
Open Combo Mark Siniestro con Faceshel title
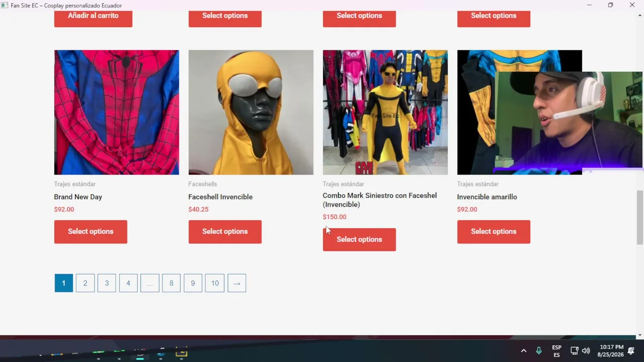[x=380, y=200]
